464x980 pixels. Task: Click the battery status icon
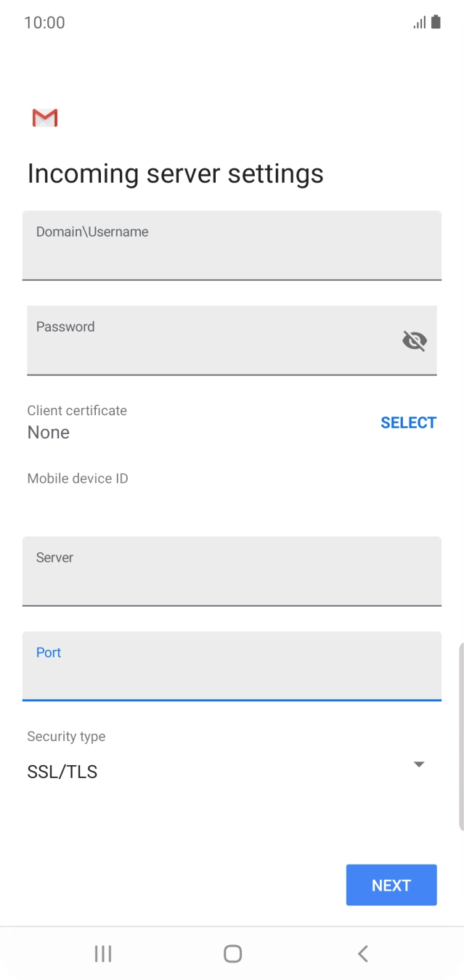point(437,23)
